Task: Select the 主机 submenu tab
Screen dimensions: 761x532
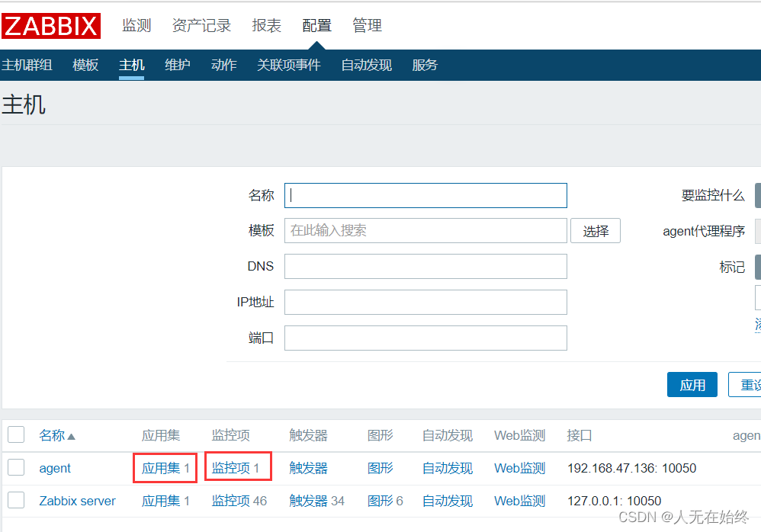Action: click(131, 65)
